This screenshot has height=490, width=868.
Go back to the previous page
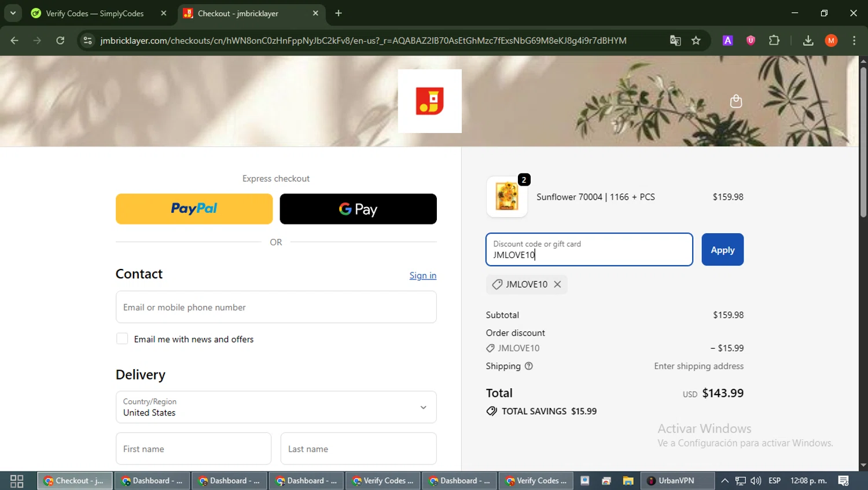(x=14, y=40)
